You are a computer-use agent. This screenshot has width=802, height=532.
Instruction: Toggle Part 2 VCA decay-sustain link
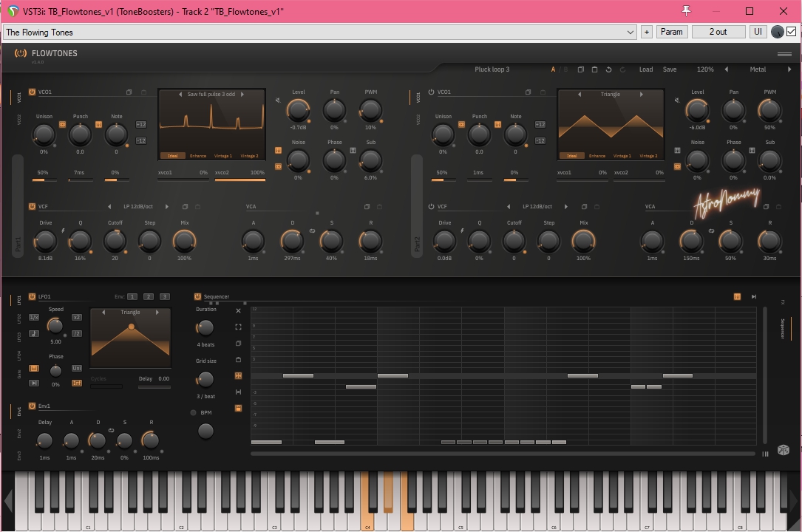tap(711, 231)
